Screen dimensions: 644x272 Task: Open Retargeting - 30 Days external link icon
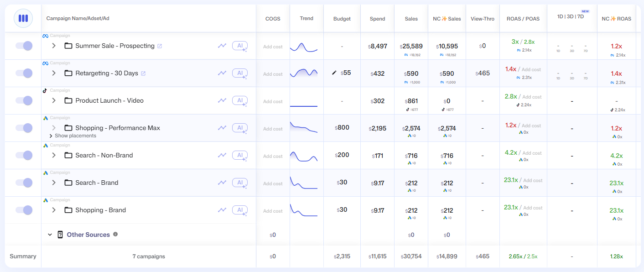click(143, 73)
